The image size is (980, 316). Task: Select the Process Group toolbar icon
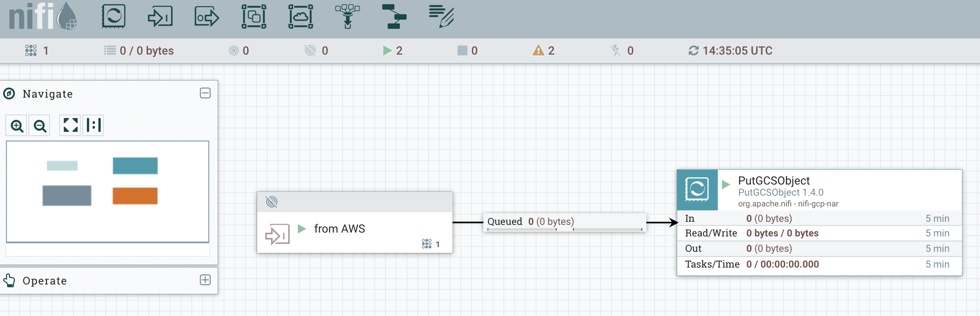[x=254, y=17]
